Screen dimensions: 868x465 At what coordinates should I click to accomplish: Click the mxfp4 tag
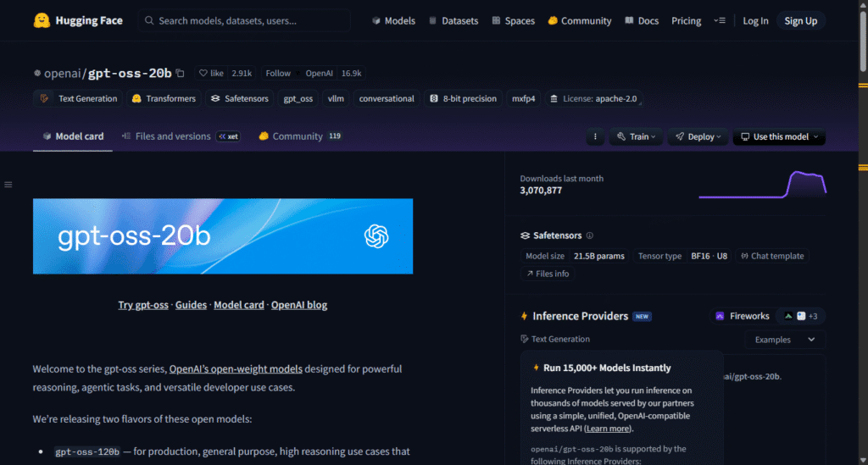tap(523, 98)
